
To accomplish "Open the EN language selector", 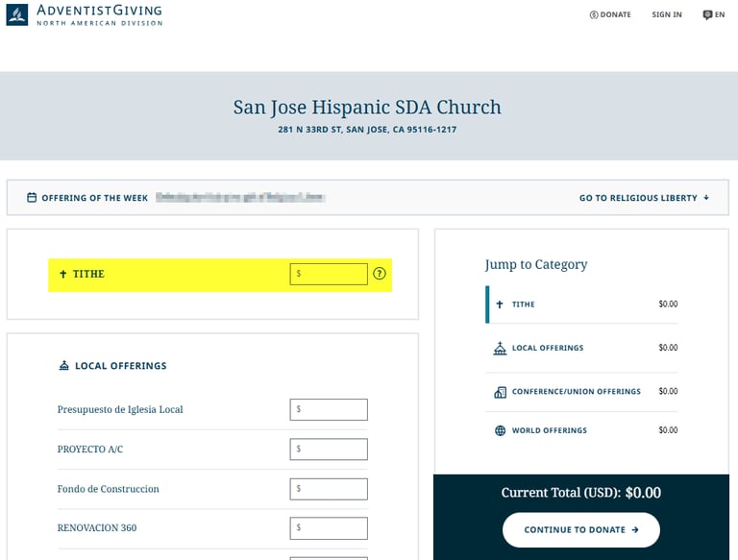I will [x=714, y=14].
